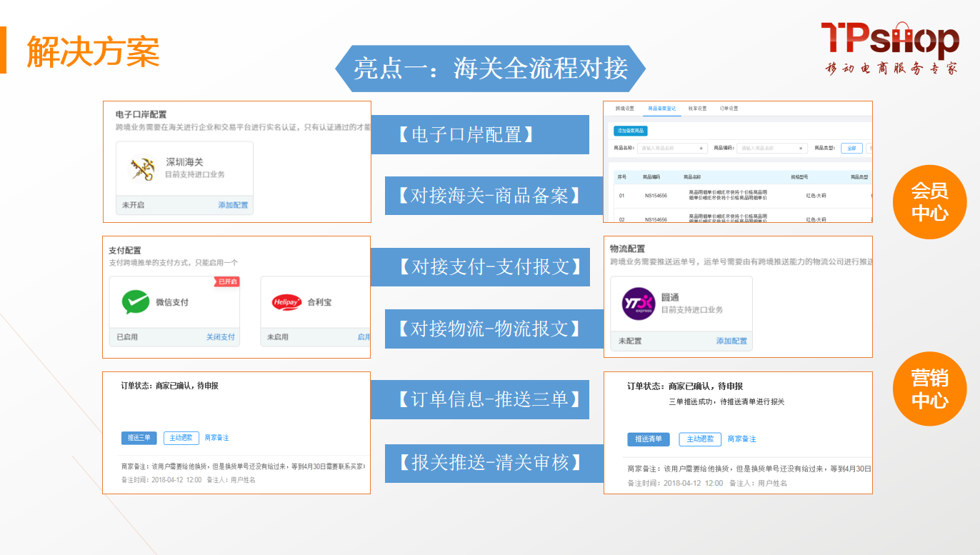
Task: Select the 订单设置 tab
Action: [x=729, y=109]
